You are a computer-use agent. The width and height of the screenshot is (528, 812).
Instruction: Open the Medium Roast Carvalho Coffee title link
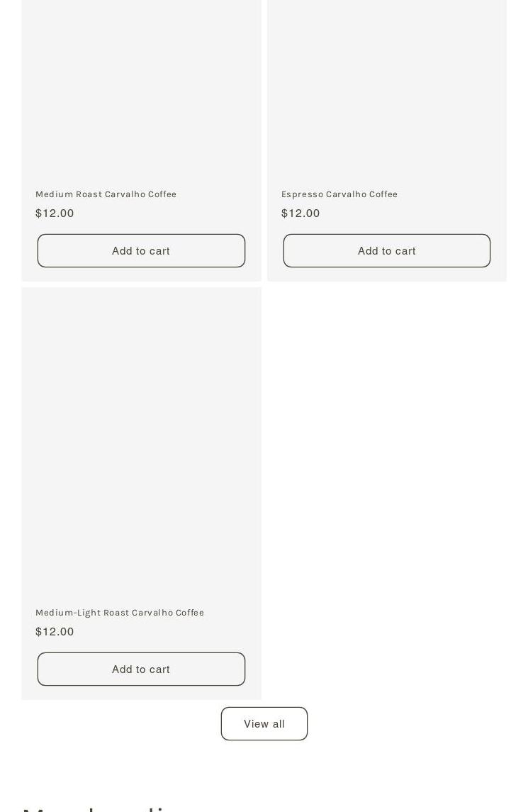click(106, 194)
